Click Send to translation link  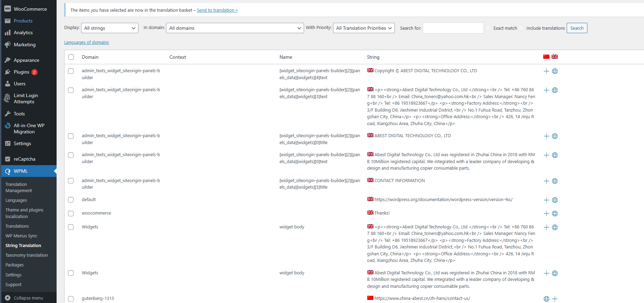(217, 10)
